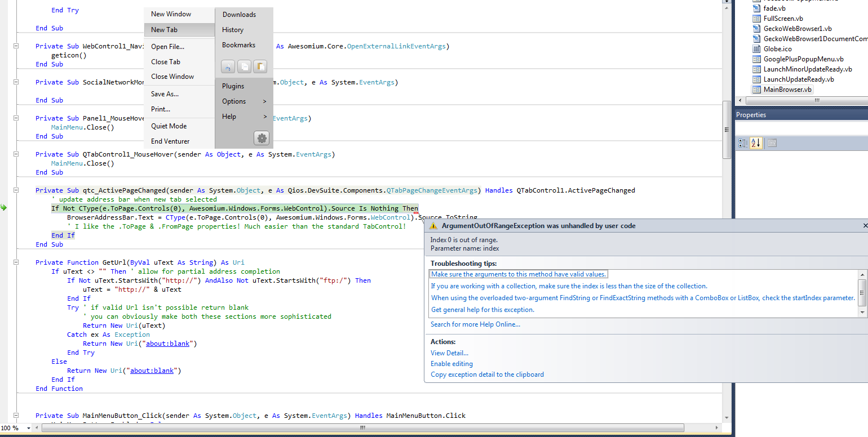This screenshot has width=868, height=437.
Task: Open History from the menu
Action: point(233,30)
